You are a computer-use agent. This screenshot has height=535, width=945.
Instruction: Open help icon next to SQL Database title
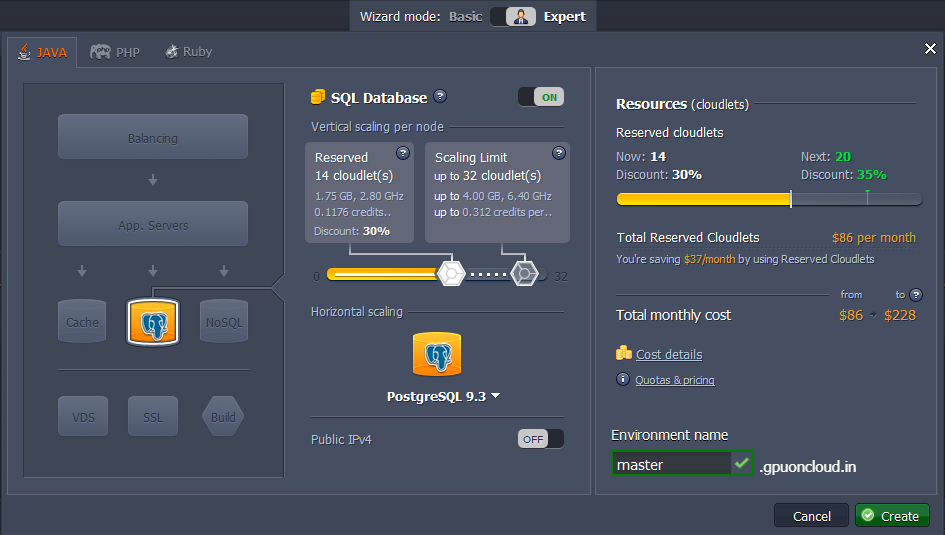(x=440, y=97)
